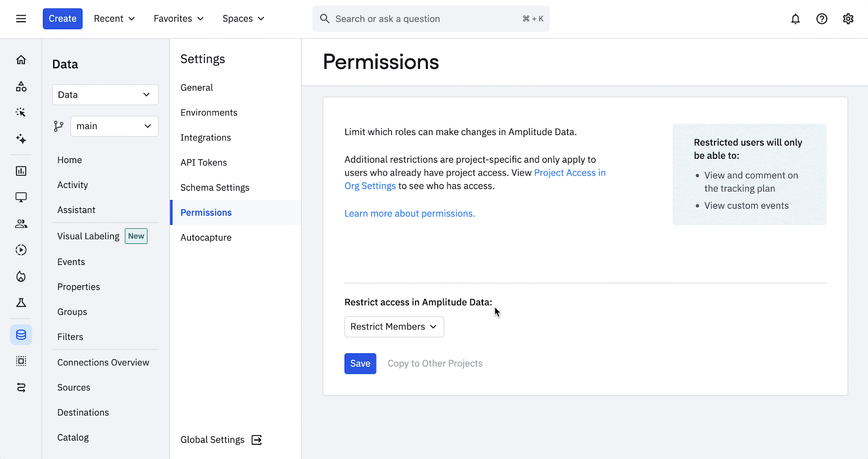Open Catalog in Data sidebar
The height and width of the screenshot is (459, 868).
73,437
